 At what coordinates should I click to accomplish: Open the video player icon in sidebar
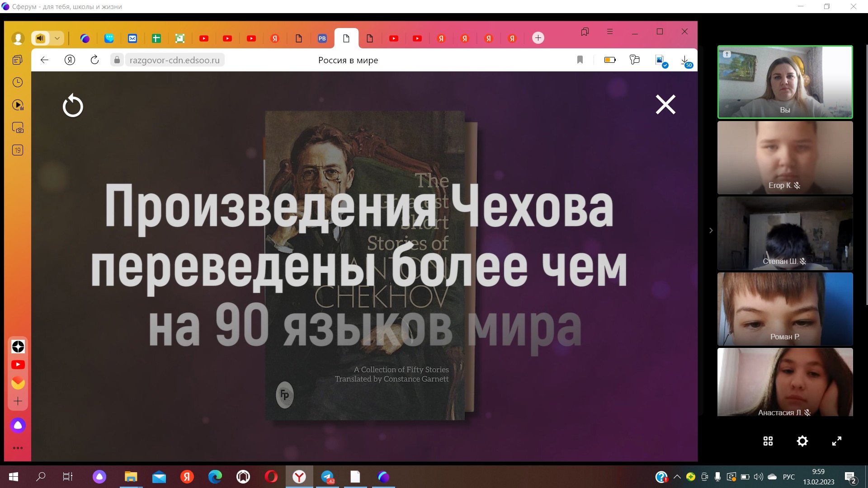(x=18, y=105)
